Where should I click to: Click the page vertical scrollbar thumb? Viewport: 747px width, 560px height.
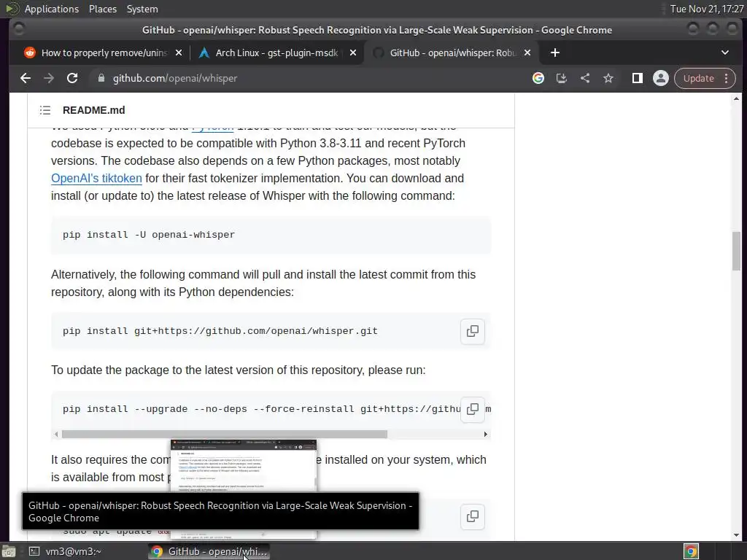coord(736,251)
